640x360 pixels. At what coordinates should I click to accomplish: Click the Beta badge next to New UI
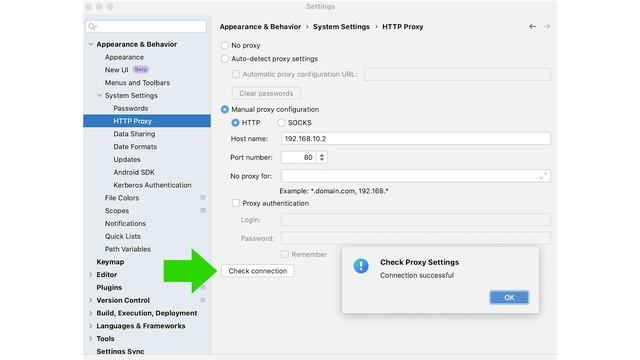[140, 69]
